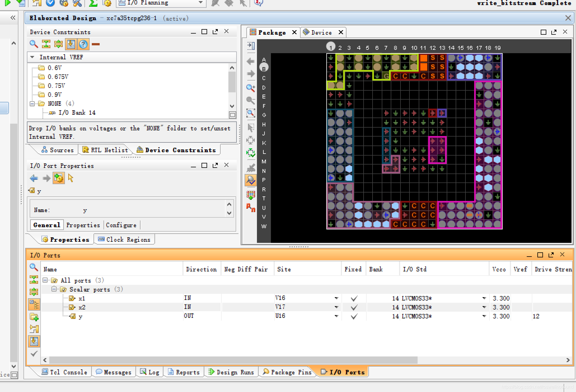Toggle Fixed checkbox for port x1
This screenshot has height=392, width=576.
(x=354, y=299)
